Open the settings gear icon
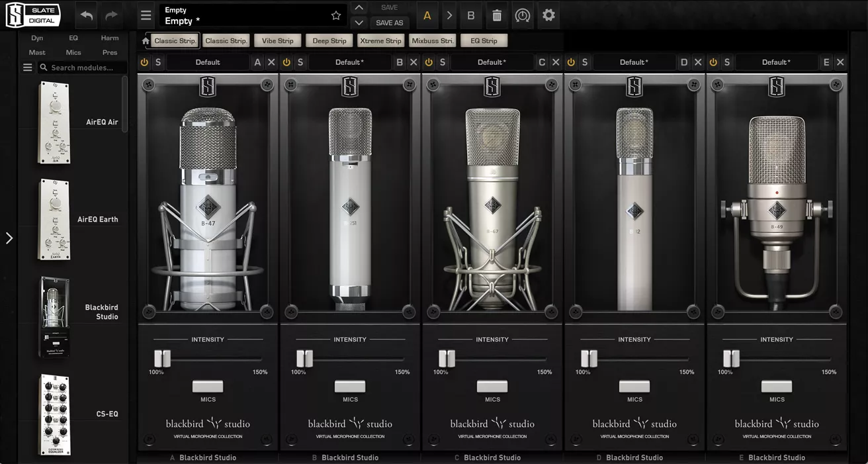Viewport: 868px width, 464px height. [x=548, y=15]
